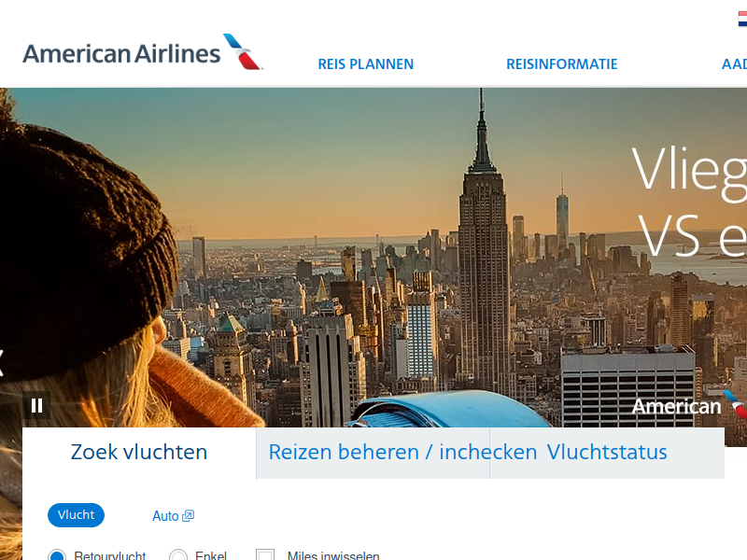Click the blue Vlucht button
This screenshot has height=560, width=747.
76,515
